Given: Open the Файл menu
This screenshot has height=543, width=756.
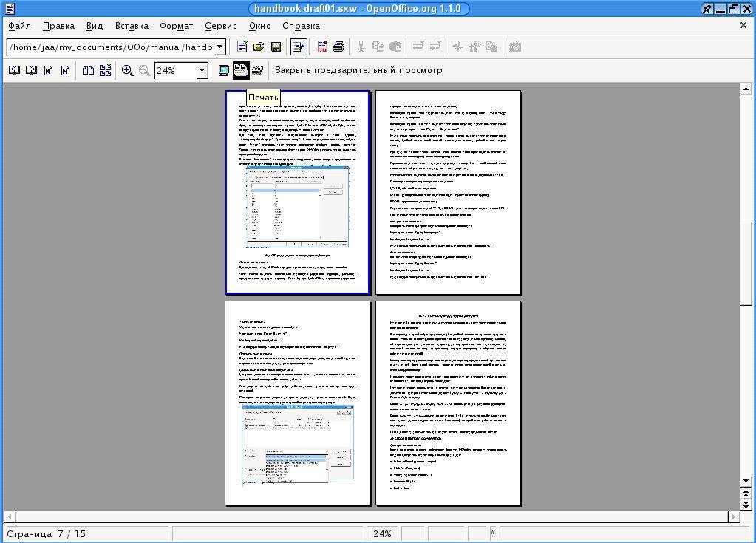Looking at the screenshot, I should (x=19, y=26).
